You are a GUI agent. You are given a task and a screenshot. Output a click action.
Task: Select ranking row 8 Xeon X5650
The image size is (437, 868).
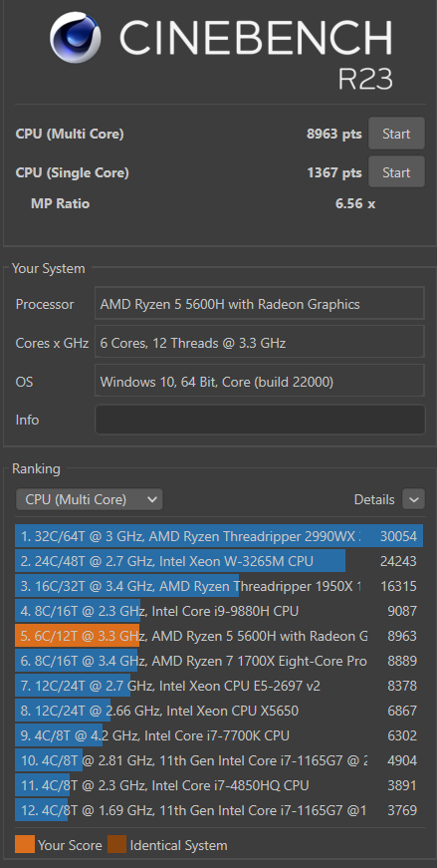coord(219,711)
